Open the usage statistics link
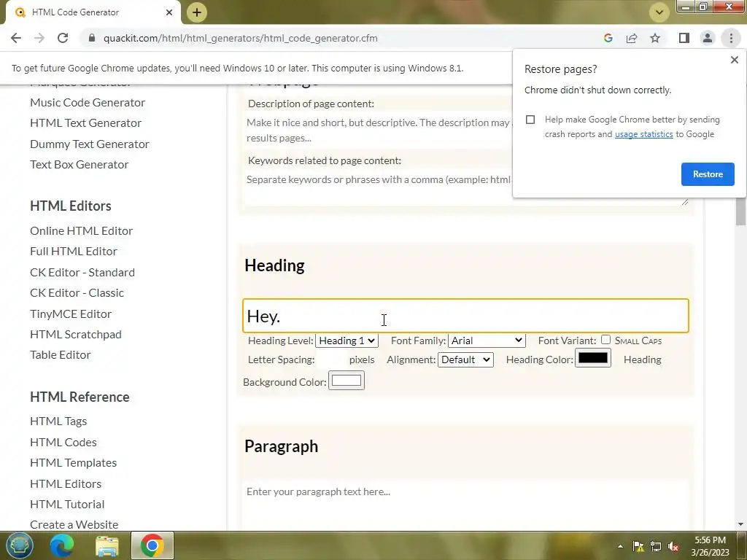The width and height of the screenshot is (747, 560). [x=643, y=134]
